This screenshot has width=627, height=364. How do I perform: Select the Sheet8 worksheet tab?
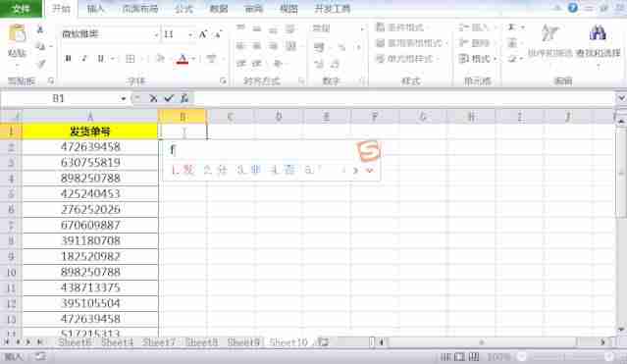[202, 342]
